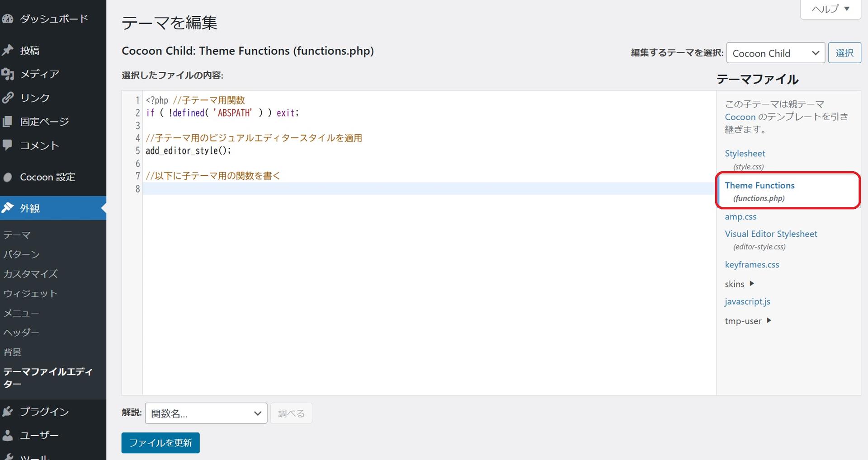Click the Cocoon 設定 circle icon
This screenshot has width=868, height=460.
point(7,177)
